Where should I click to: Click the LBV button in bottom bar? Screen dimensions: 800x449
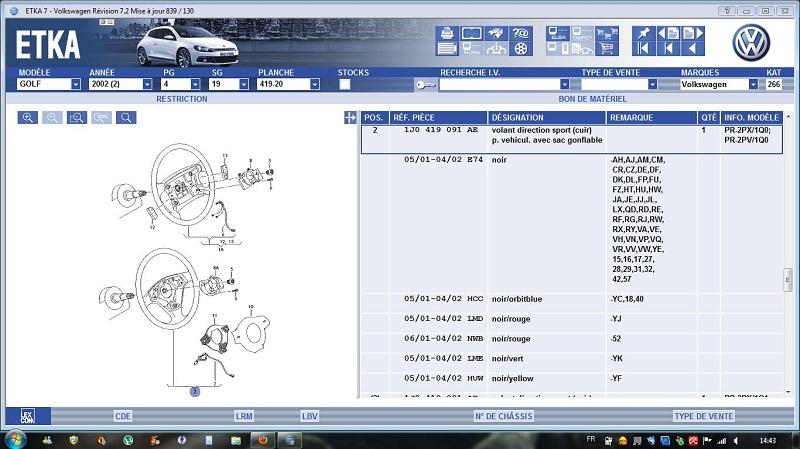310,416
